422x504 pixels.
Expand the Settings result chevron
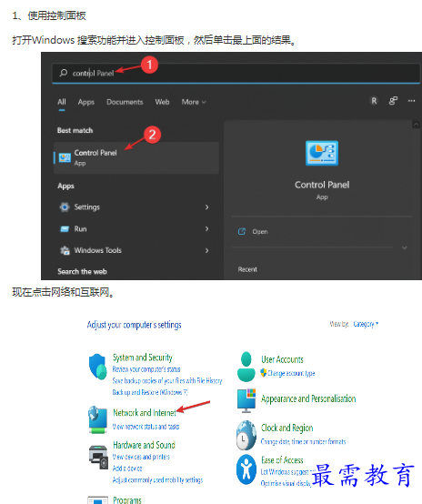click(207, 207)
